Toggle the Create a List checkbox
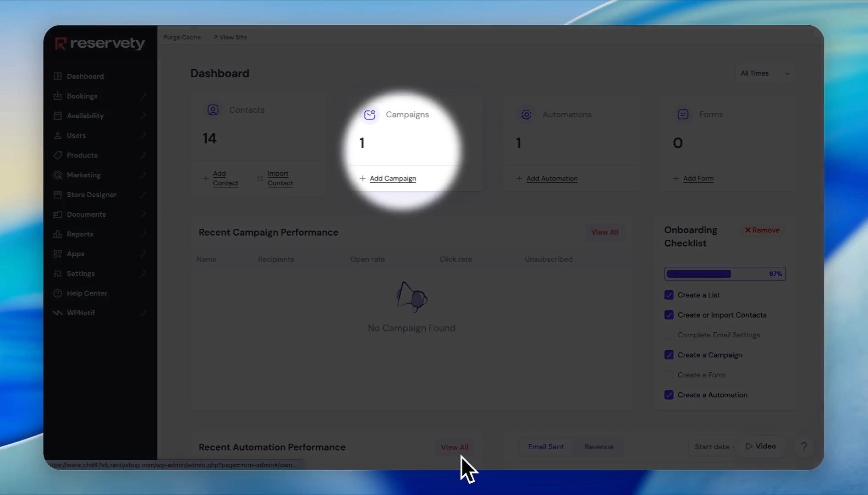Viewport: 868px width, 495px height. click(669, 295)
